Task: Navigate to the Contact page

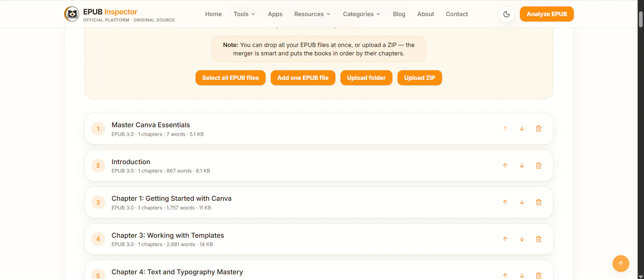Action: click(457, 14)
